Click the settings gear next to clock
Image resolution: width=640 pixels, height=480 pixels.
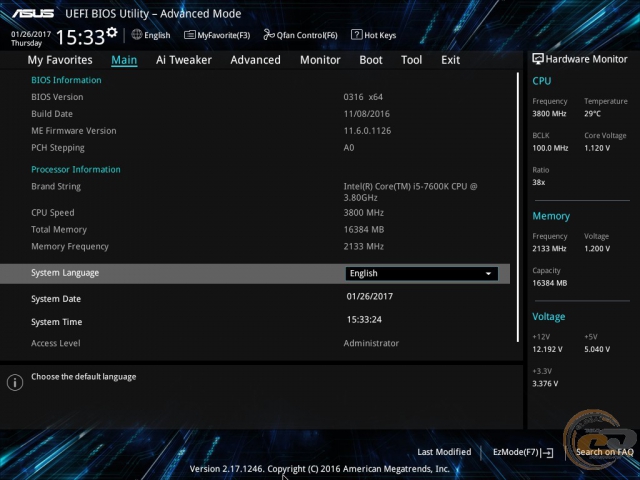(111, 32)
